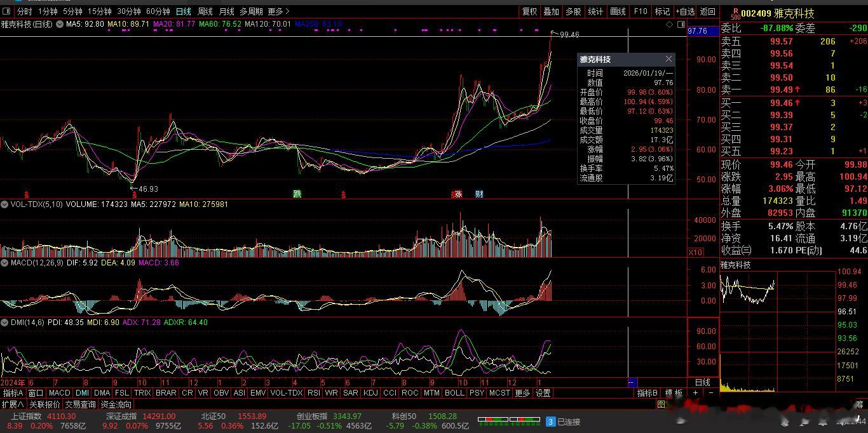The height and width of the screenshot is (433, 868).
Task: Click the 返回 back button
Action: tap(707, 11)
